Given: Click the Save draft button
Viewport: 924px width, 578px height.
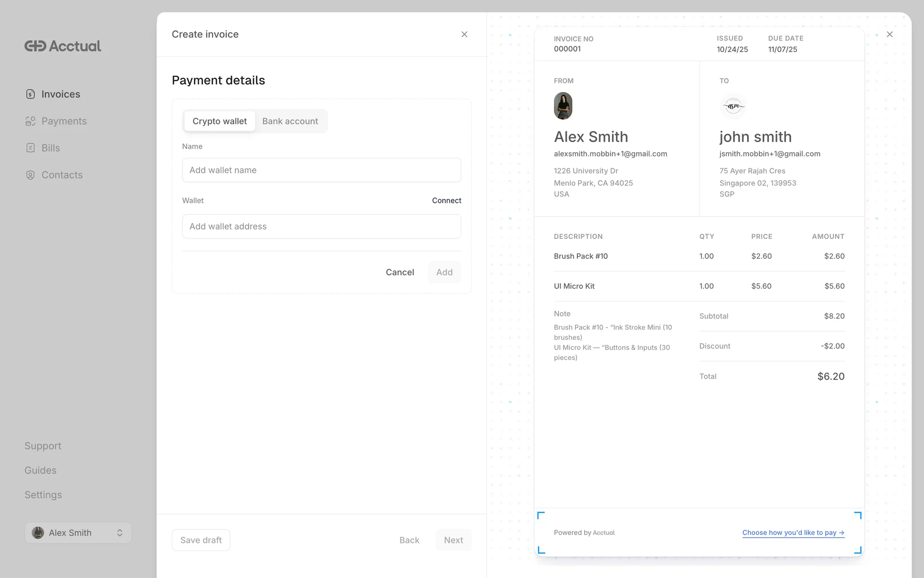Looking at the screenshot, I should (201, 540).
